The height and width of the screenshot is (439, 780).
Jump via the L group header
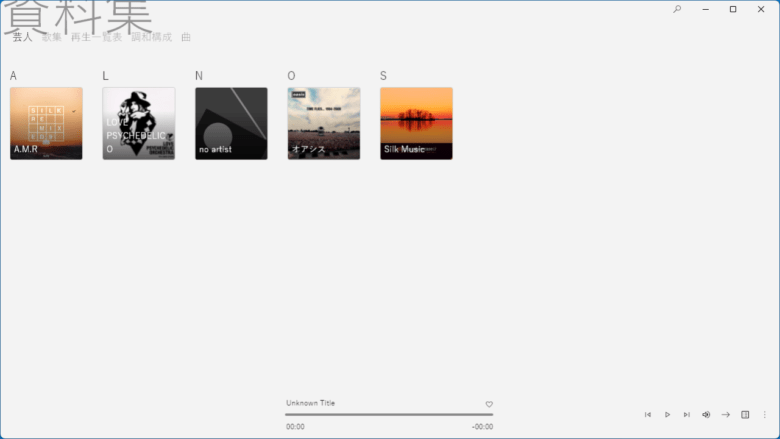pos(105,76)
